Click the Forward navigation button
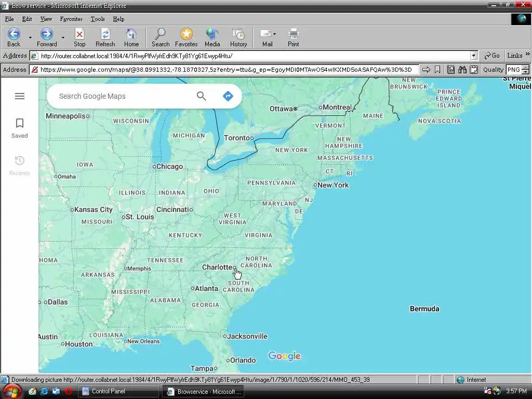The width and height of the screenshot is (532, 399). [47, 37]
